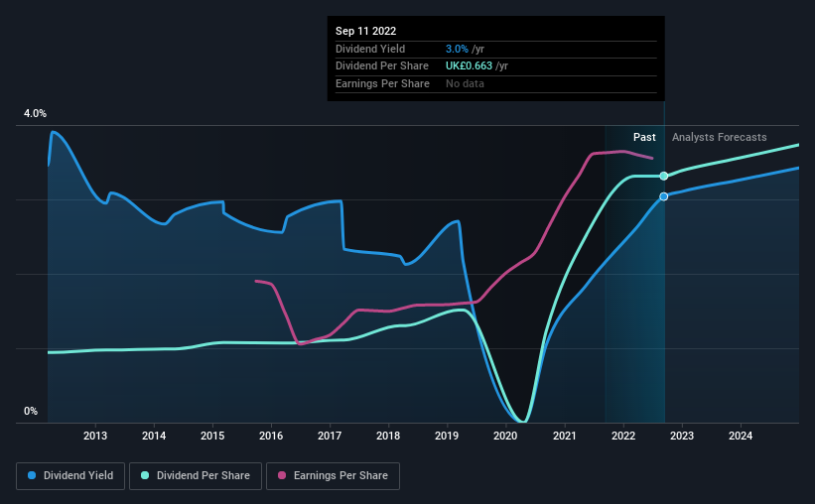
Task: Toggle the Dividend Yield legend button
Action: point(70,476)
